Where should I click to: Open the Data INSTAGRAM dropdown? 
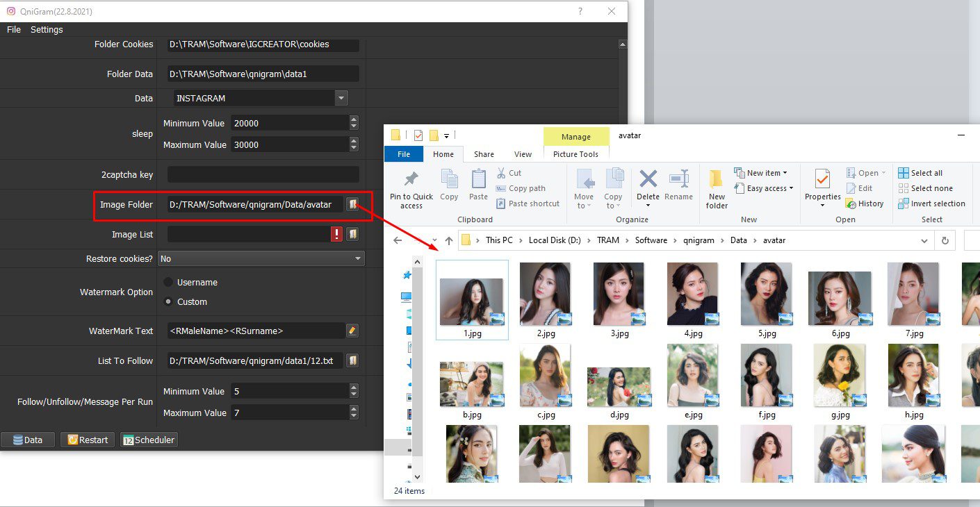point(341,99)
